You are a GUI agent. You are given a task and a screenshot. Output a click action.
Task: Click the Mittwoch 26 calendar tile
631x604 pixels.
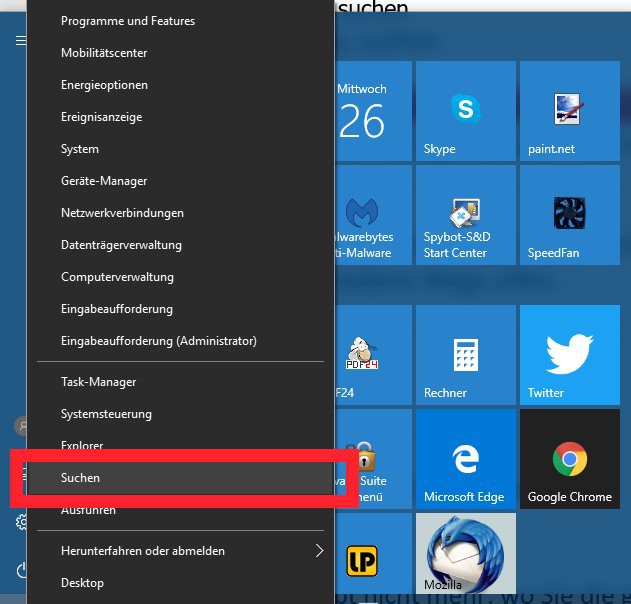pos(363,111)
